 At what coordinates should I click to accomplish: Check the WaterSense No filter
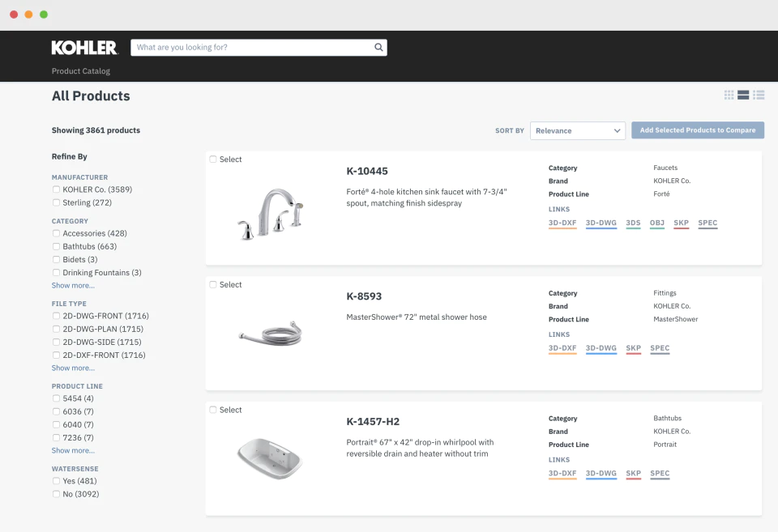pos(56,494)
